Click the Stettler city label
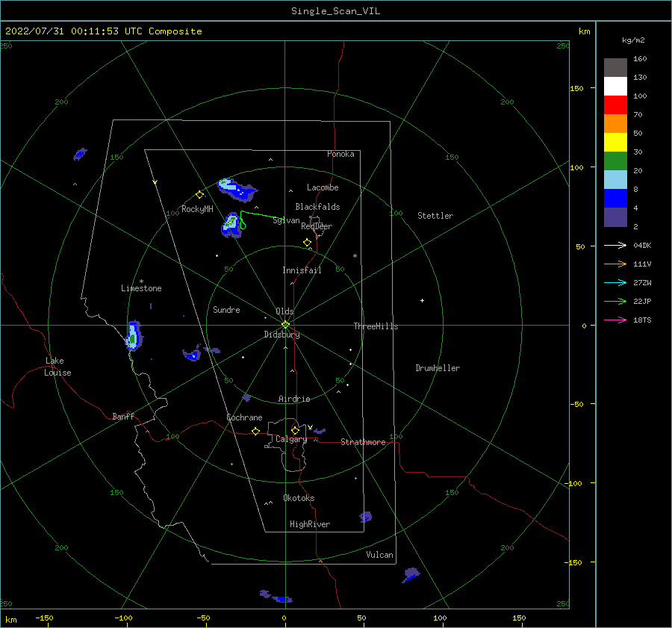Screen dimensions: 672x628 pos(435,216)
